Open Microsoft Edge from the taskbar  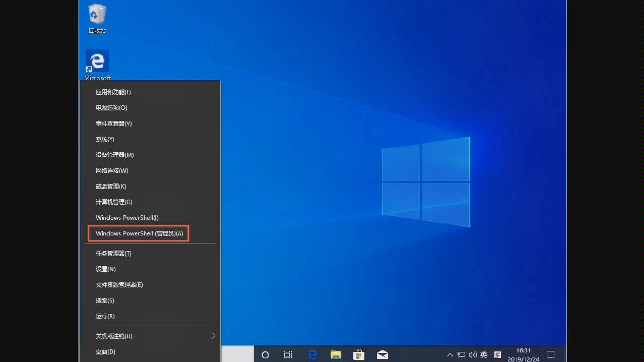tap(312, 354)
